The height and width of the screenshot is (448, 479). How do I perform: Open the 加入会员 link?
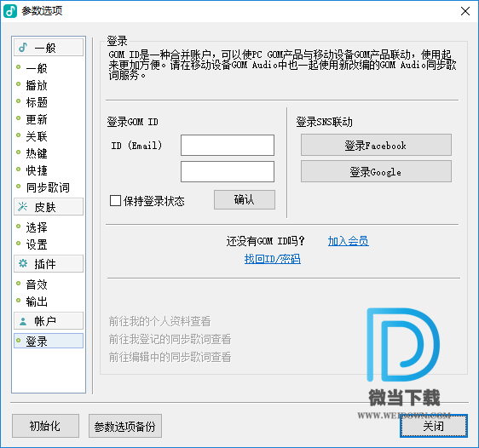pyautogui.click(x=349, y=241)
